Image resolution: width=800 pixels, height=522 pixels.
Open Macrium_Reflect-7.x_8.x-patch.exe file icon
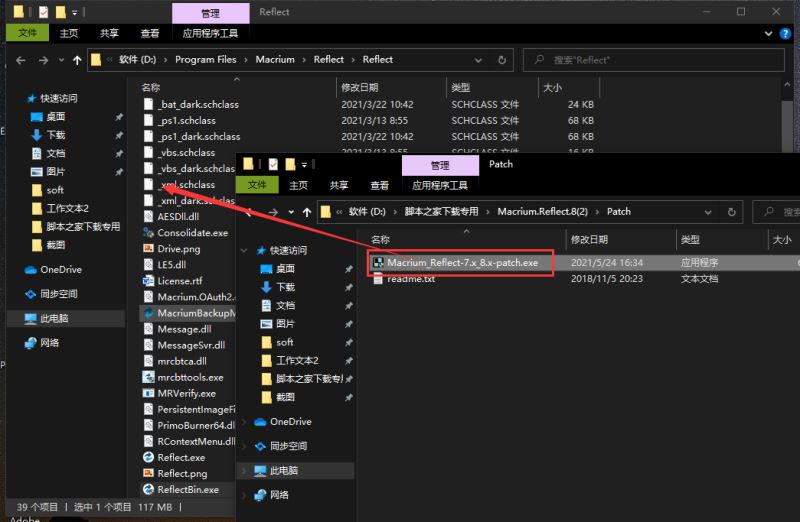[378, 263]
